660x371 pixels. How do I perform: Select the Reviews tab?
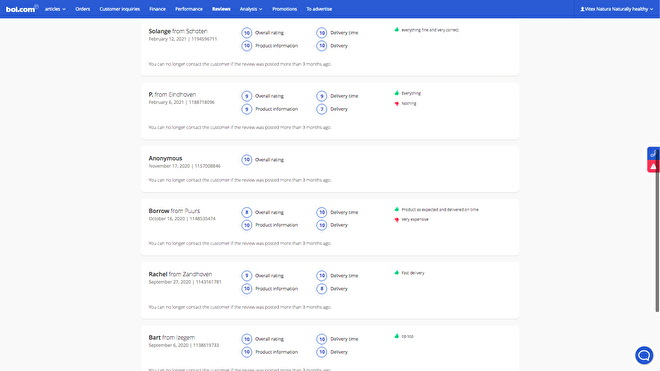point(221,9)
